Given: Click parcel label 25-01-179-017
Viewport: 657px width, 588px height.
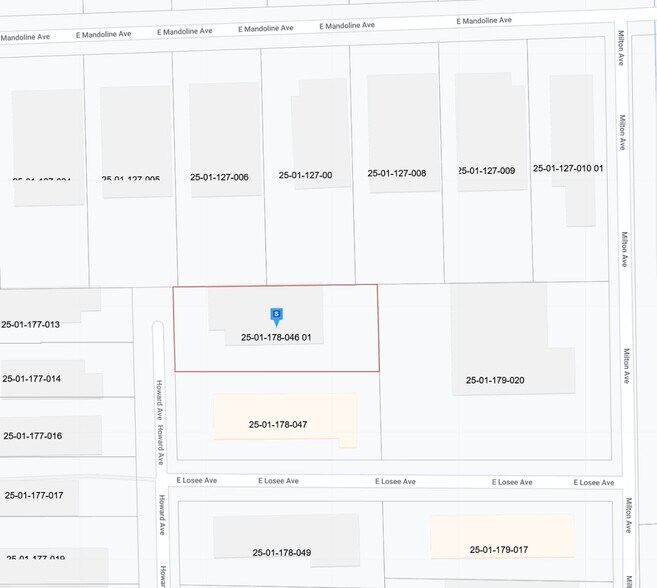Looking at the screenshot, I should tap(499, 549).
